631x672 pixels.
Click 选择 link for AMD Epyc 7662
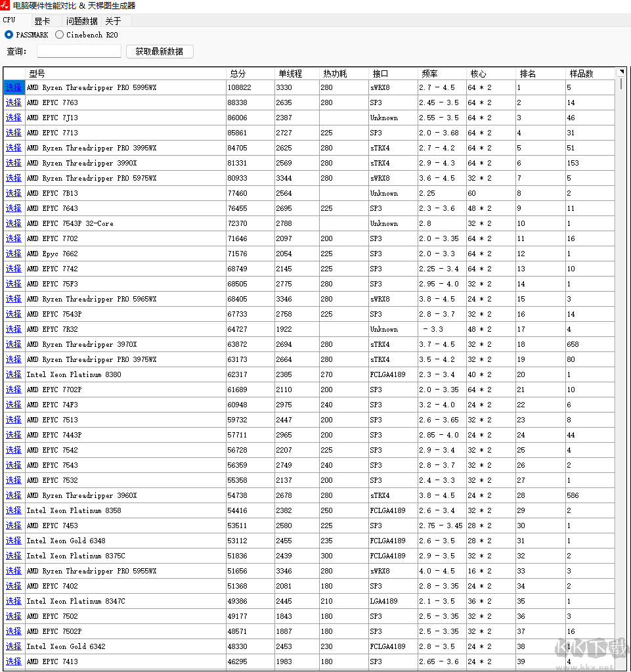click(x=14, y=254)
